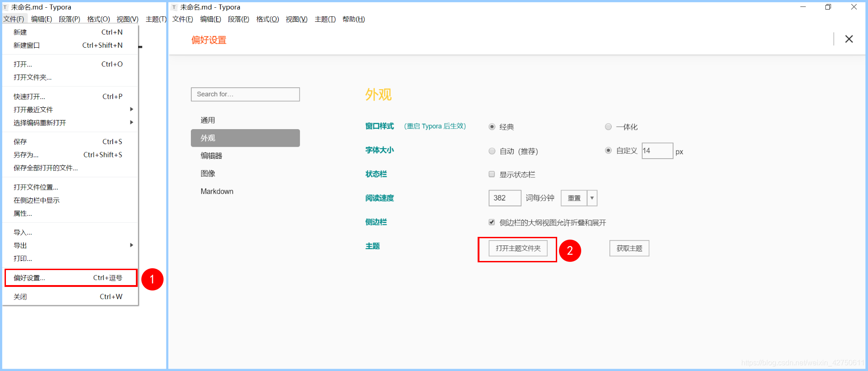Switch to 外观 preferences category
This screenshot has width=868, height=371.
coord(245,138)
